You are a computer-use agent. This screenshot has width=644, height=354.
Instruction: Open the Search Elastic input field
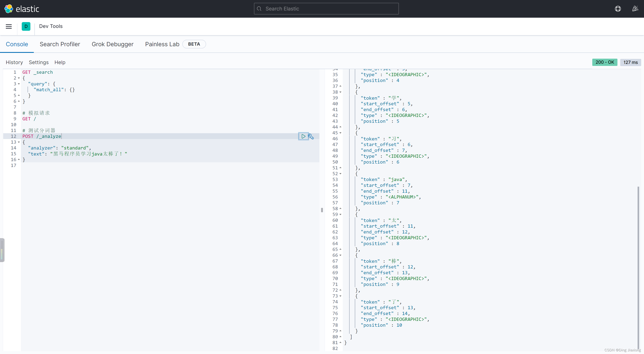coord(326,9)
